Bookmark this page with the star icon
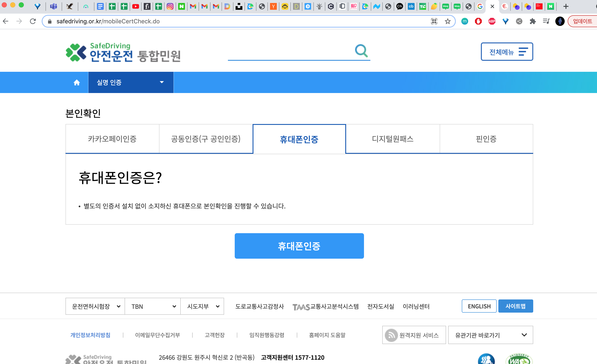Viewport: 597px width, 364px height. [448, 21]
